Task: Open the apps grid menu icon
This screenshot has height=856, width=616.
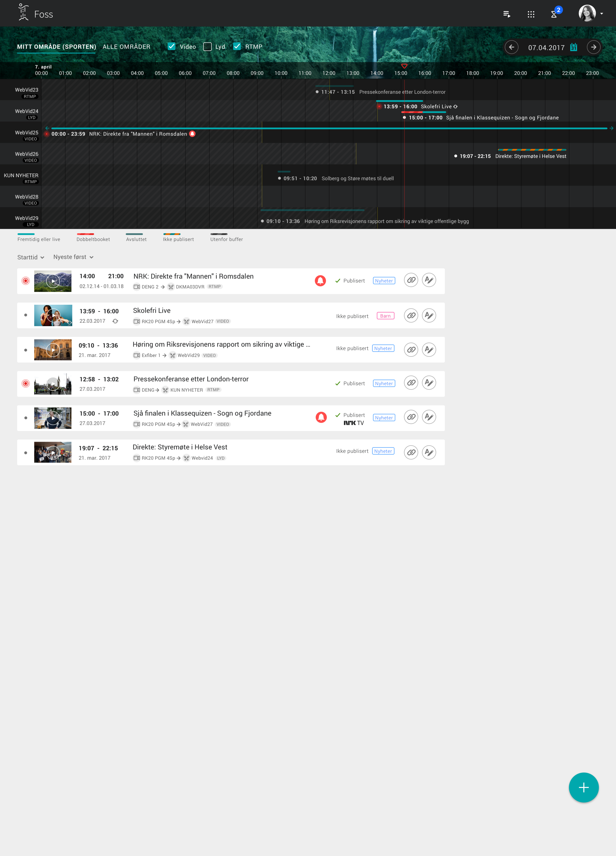Action: 531,14
